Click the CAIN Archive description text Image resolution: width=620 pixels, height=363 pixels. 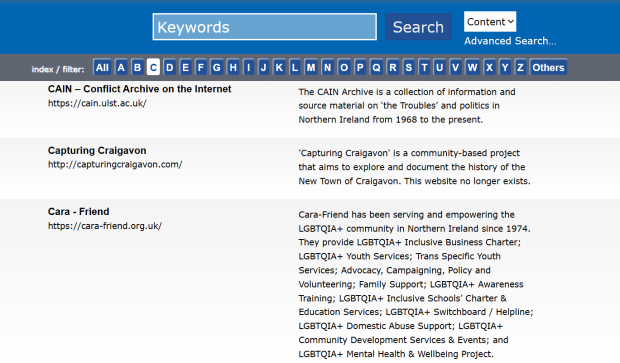(x=407, y=106)
